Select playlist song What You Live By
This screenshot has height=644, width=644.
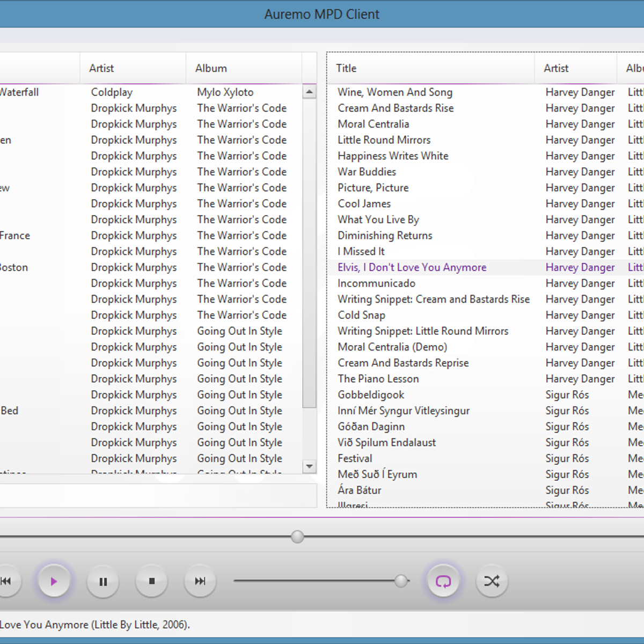(486, 219)
